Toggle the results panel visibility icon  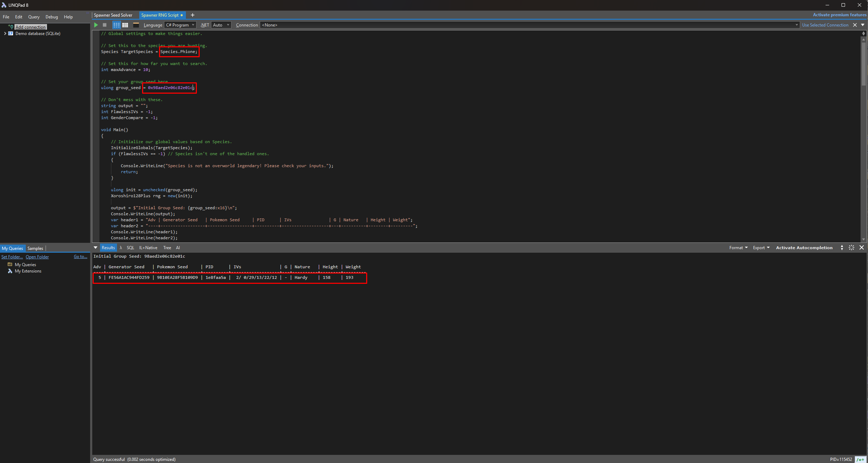click(136, 25)
